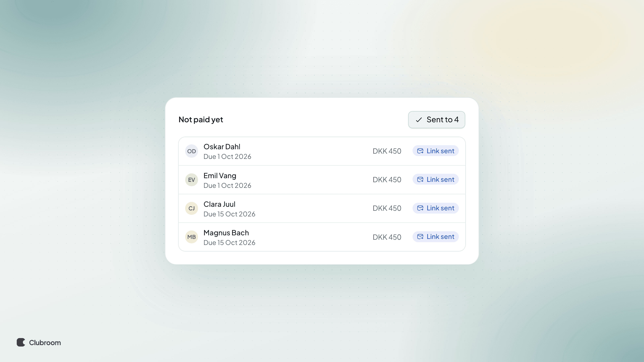Click the EV avatar
Viewport: 644px width, 362px height.
coord(192,180)
